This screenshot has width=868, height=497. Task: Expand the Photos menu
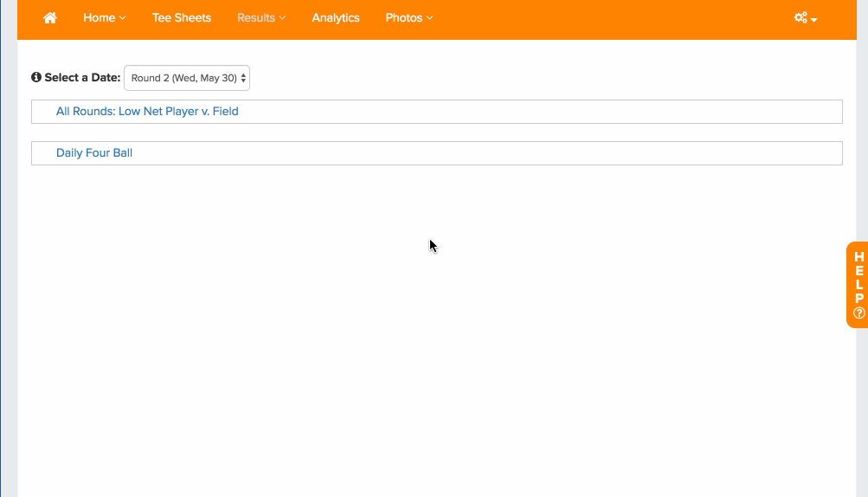409,17
